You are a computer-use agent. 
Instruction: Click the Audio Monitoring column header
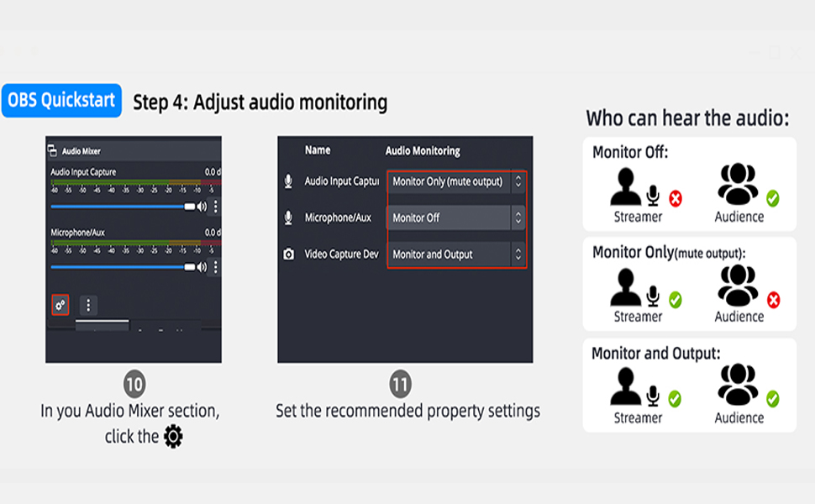(x=423, y=150)
